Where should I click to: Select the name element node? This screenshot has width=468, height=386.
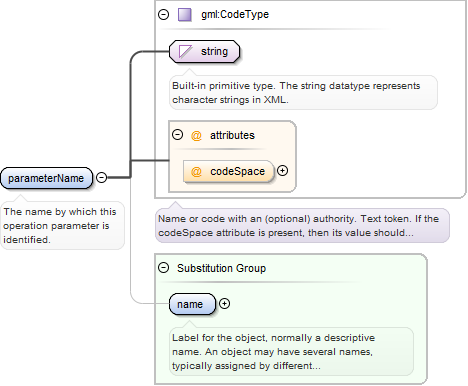[192, 304]
